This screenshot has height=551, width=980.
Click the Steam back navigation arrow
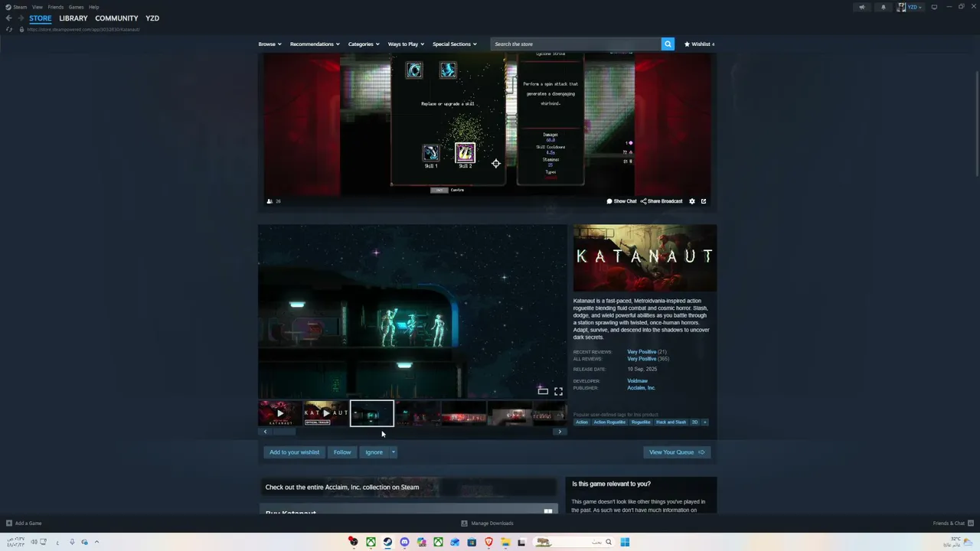[8, 18]
